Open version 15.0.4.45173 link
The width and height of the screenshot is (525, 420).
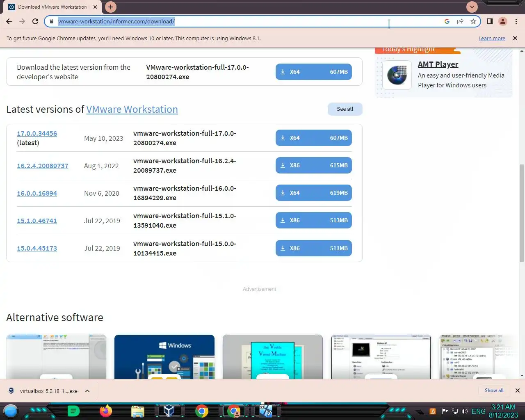(37, 248)
